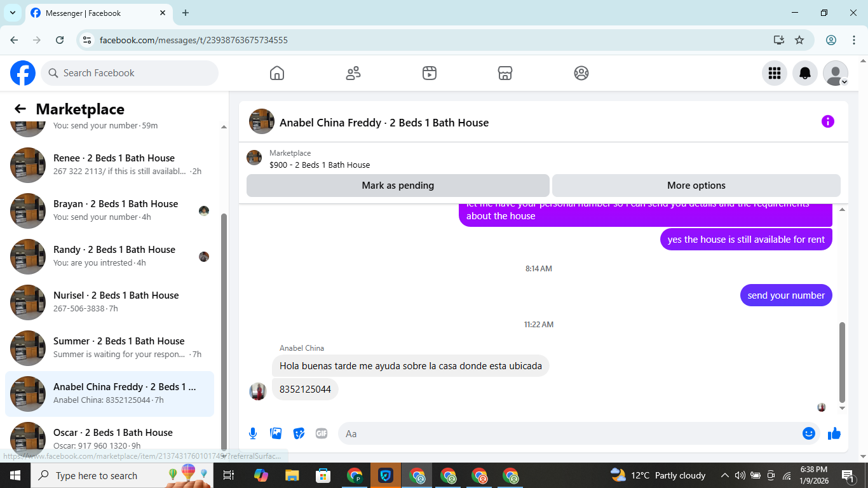Open a new browser tab
The image size is (868, 488).
tap(186, 13)
